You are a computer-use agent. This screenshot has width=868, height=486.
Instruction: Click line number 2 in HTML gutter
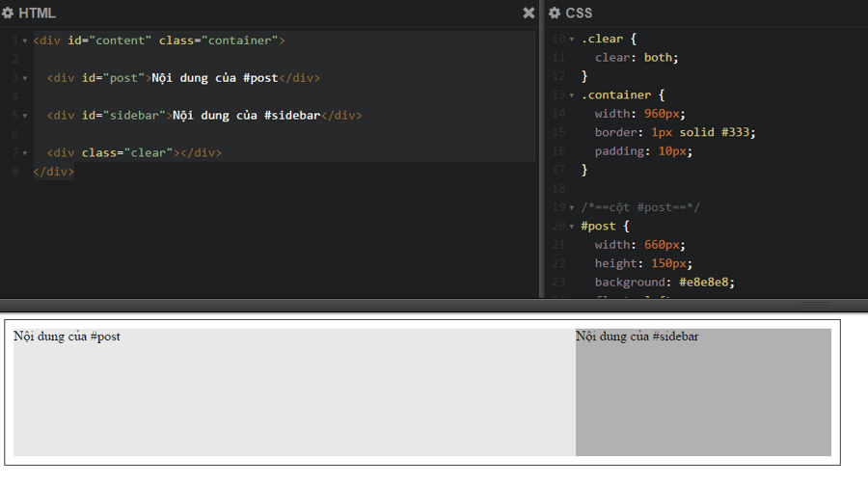15,59
